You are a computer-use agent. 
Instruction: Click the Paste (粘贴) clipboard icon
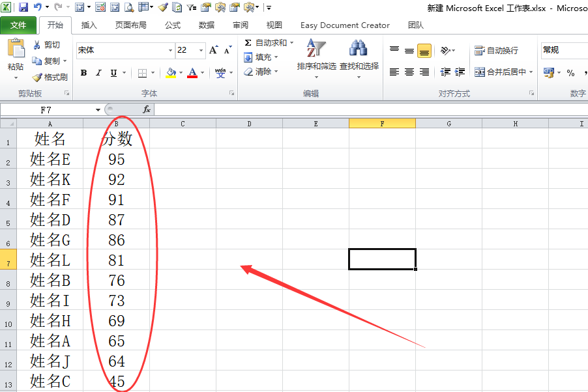coord(16,49)
